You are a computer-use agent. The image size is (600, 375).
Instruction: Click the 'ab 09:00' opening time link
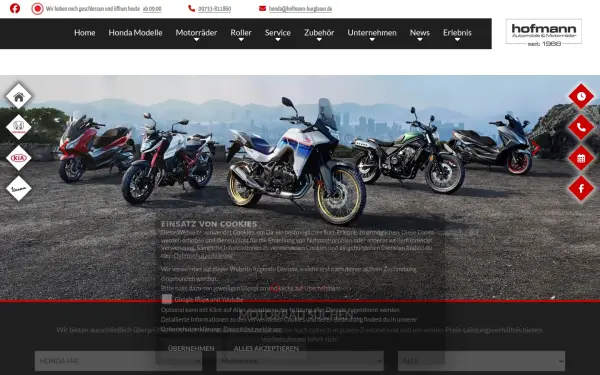click(152, 8)
